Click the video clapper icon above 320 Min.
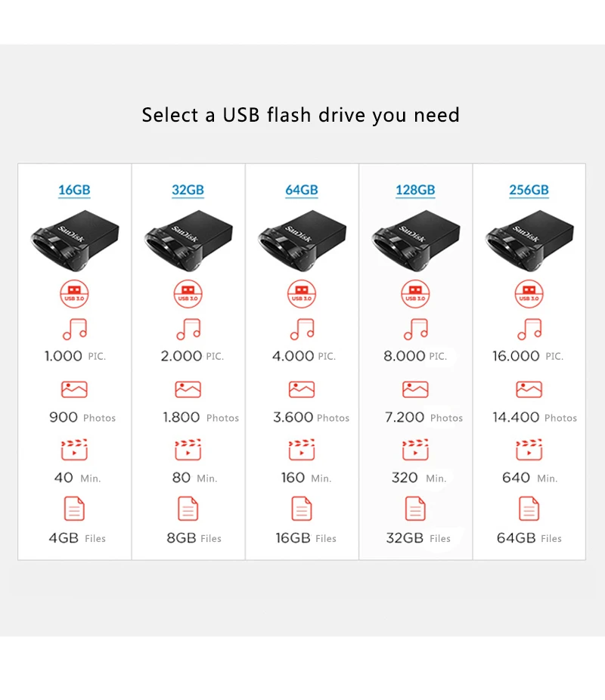 [x=415, y=450]
